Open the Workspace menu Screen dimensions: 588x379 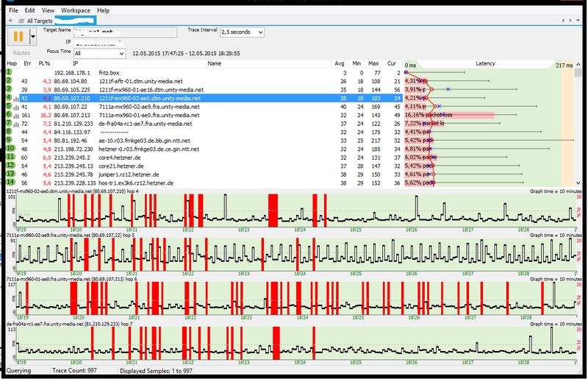tap(76, 11)
